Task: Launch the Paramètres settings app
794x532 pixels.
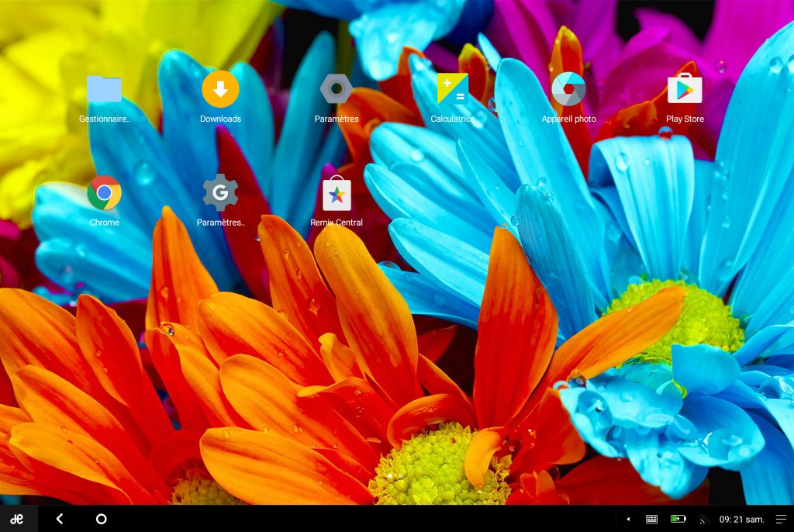Action: pyautogui.click(x=337, y=90)
